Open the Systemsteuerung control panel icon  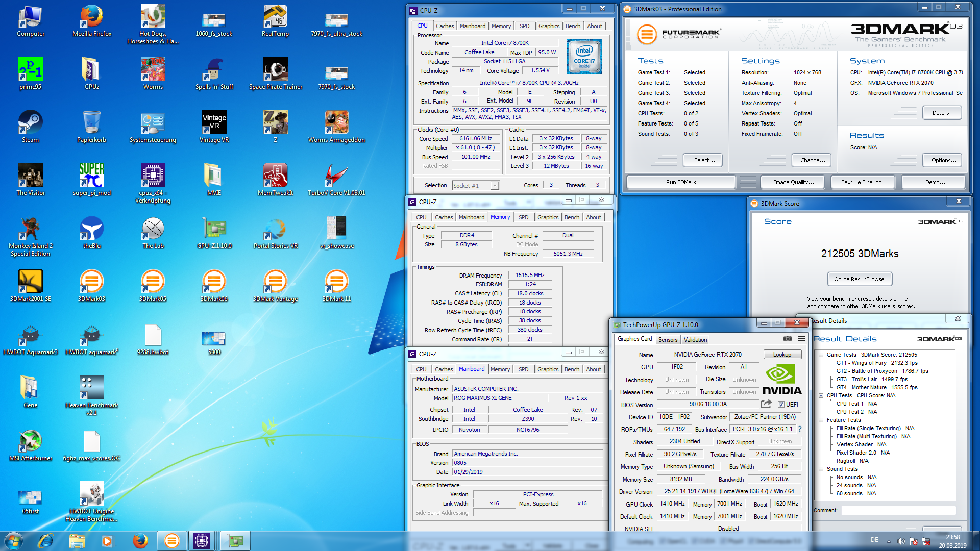[x=153, y=128]
